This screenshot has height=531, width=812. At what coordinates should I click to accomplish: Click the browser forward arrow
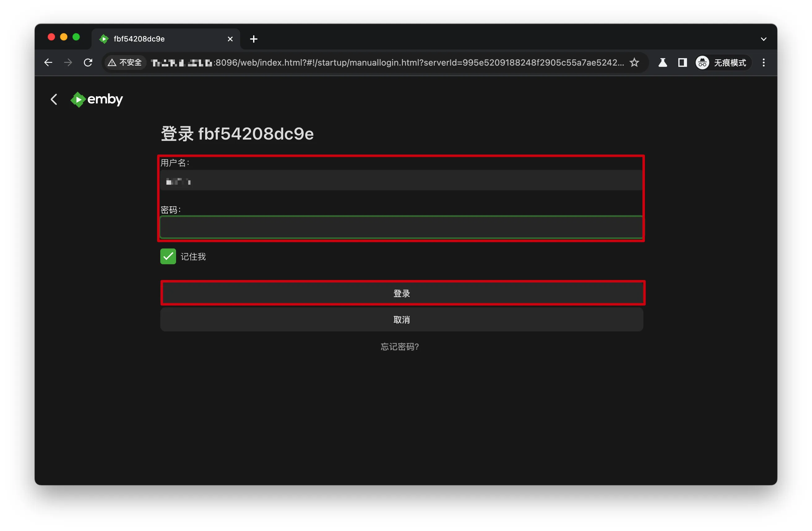pos(68,63)
